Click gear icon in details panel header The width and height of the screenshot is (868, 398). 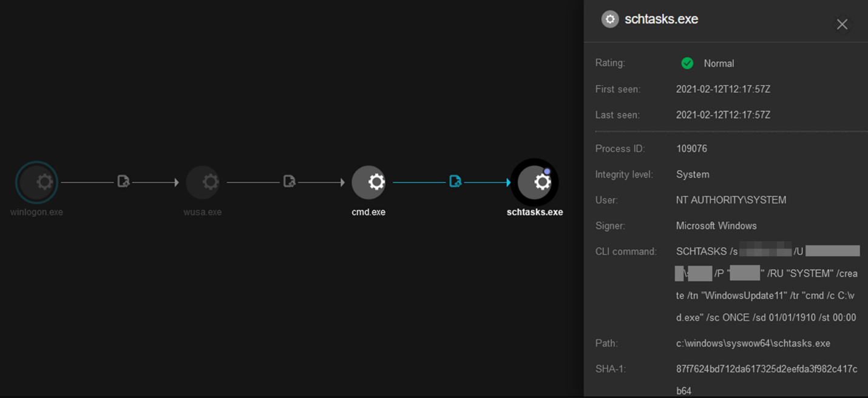(610, 19)
